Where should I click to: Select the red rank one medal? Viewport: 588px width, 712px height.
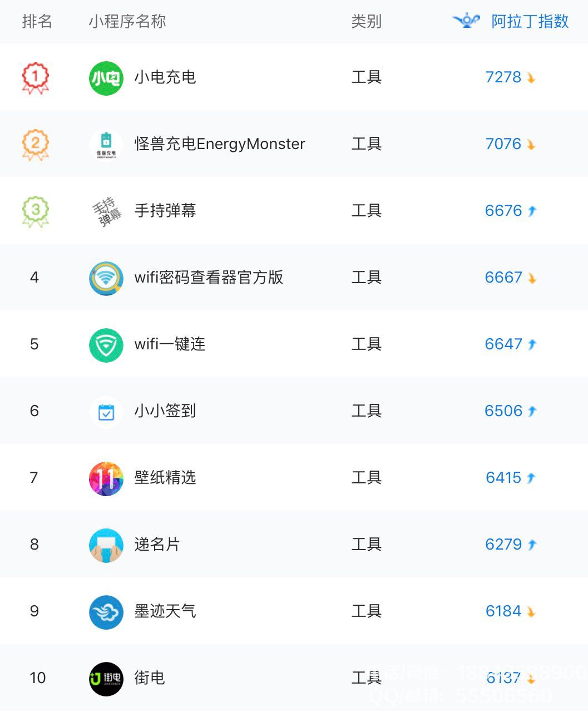35,78
